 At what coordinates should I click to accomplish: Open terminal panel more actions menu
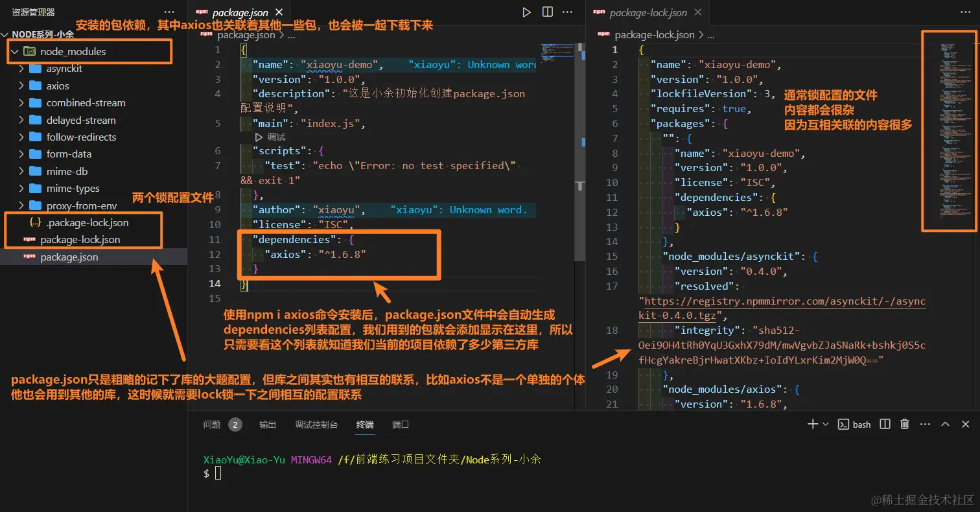(925, 425)
